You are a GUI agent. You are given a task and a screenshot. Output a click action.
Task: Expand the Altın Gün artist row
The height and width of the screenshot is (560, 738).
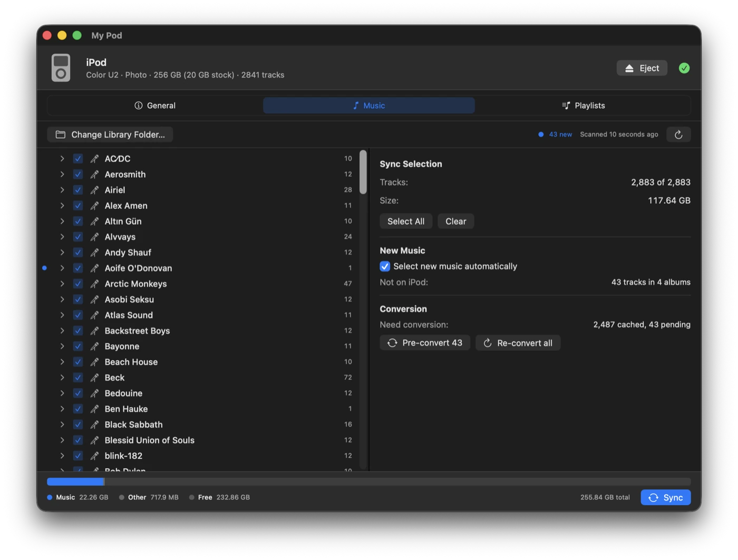click(x=62, y=221)
